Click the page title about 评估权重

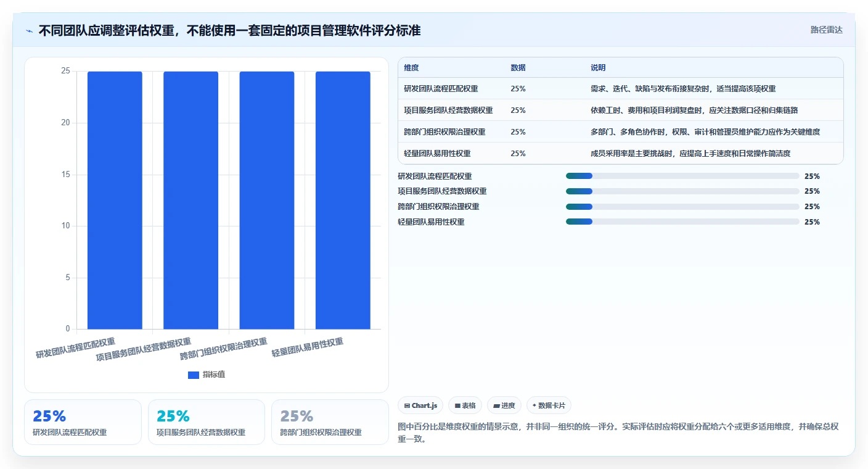(229, 31)
